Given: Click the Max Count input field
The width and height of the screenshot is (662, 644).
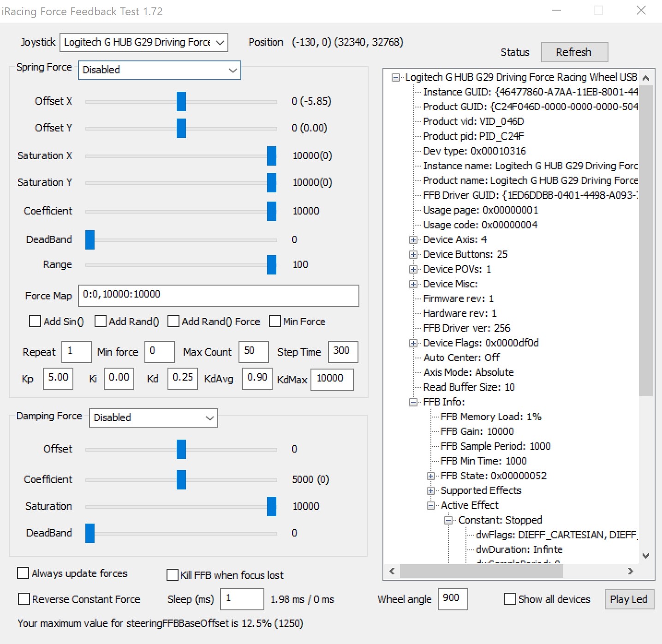Looking at the screenshot, I should tap(254, 352).
